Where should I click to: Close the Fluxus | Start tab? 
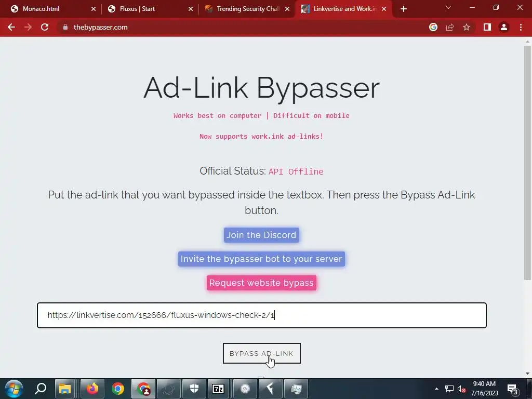click(190, 9)
